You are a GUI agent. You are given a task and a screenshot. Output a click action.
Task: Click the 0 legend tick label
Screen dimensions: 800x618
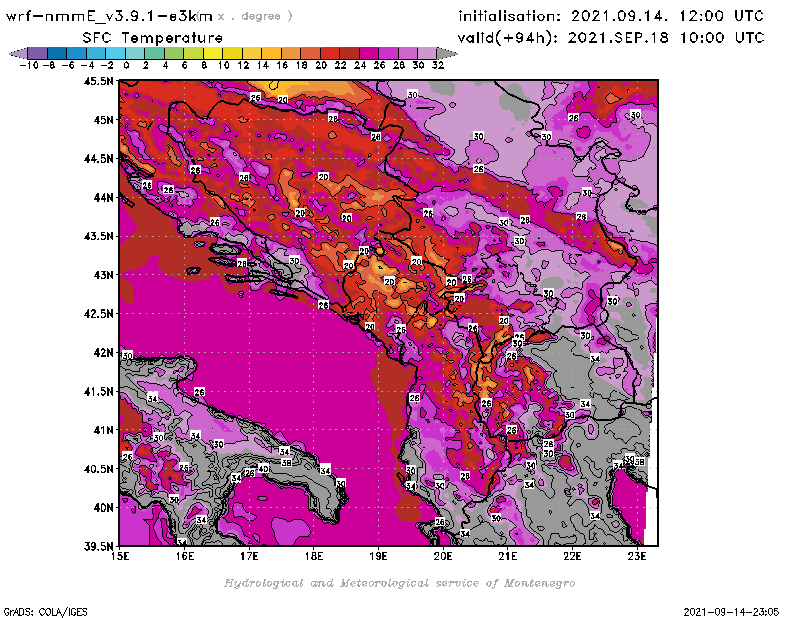click(x=126, y=65)
